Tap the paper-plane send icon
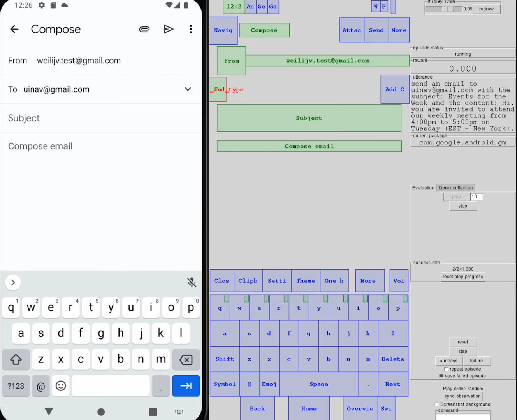Screen dimensions: 517x420 click(169, 29)
